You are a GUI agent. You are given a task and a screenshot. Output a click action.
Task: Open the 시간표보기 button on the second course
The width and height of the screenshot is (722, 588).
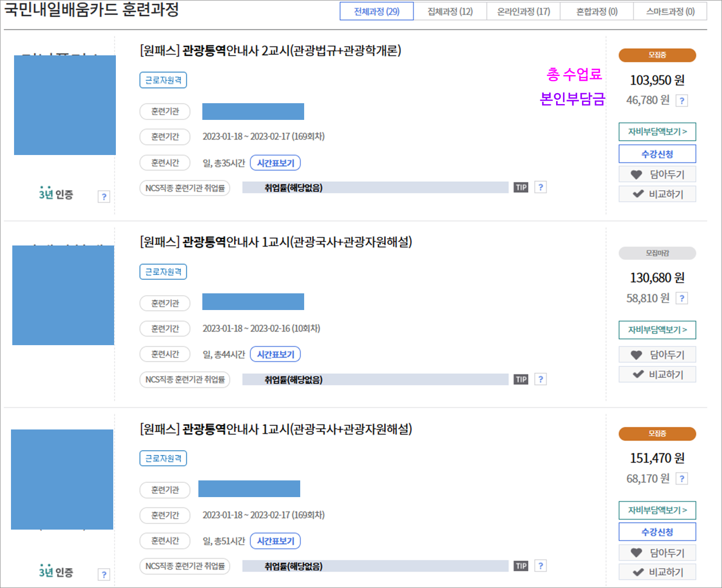tap(275, 354)
